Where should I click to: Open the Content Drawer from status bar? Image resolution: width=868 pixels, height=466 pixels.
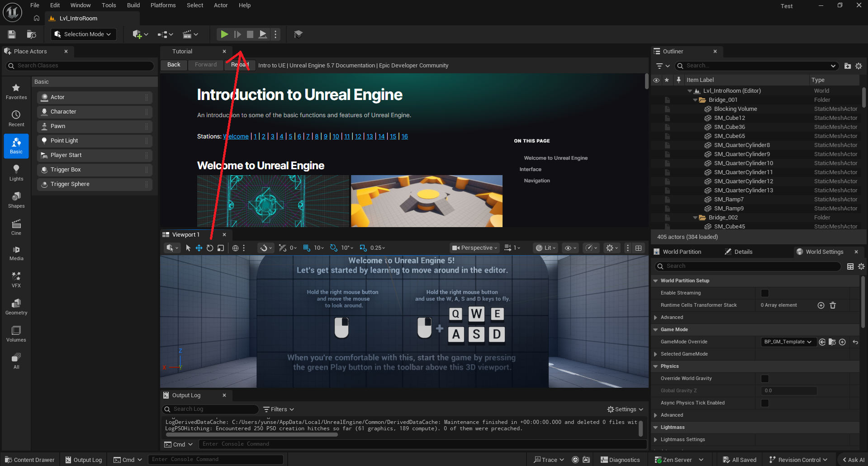point(29,460)
